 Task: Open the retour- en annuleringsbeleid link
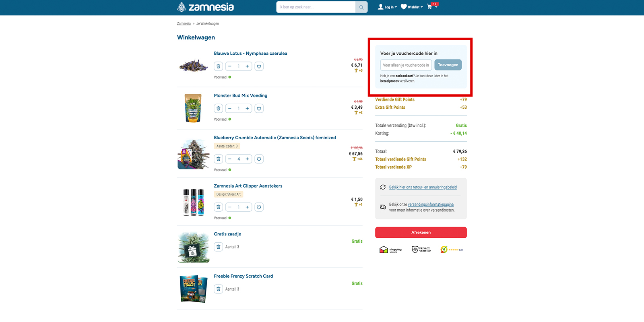tap(423, 187)
